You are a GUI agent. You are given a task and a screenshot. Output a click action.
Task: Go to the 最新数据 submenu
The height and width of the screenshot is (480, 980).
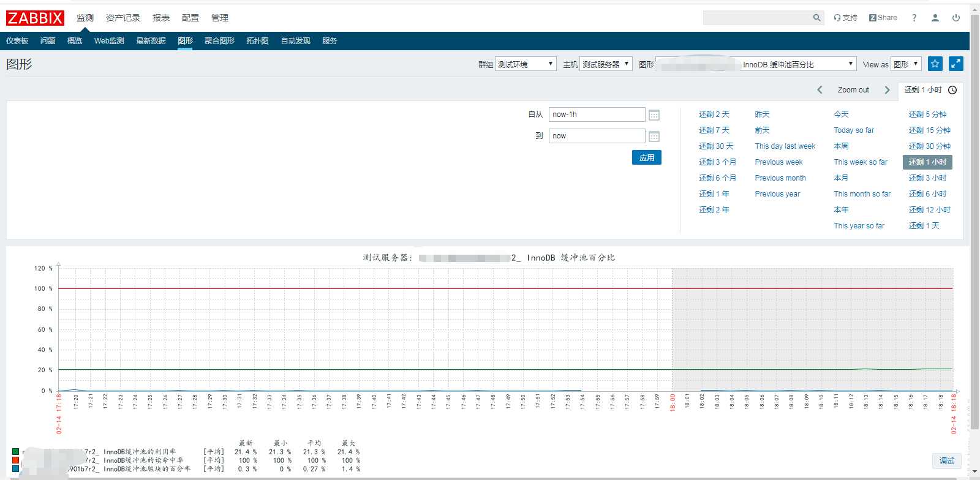tap(151, 41)
